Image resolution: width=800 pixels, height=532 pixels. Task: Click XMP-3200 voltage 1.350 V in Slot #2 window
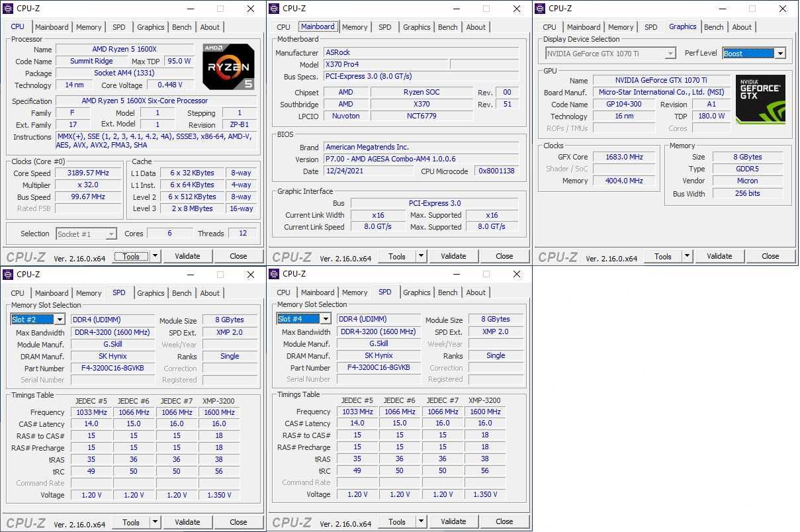[219, 496]
